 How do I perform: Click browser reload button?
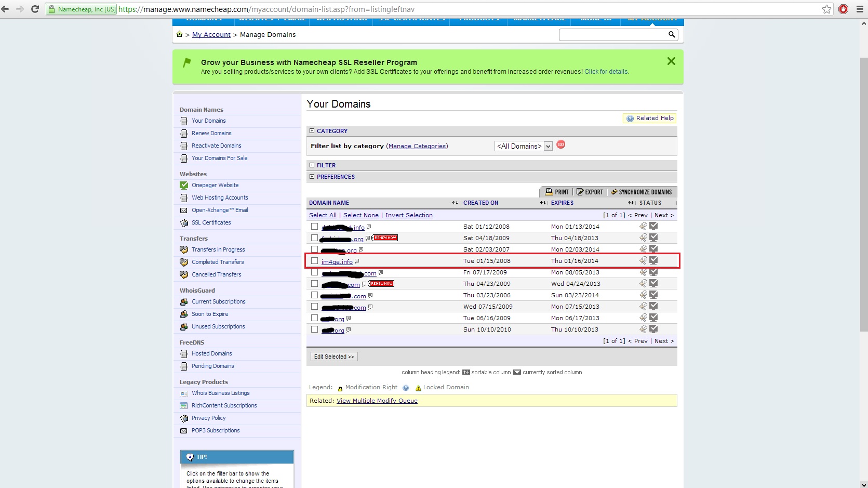pyautogui.click(x=35, y=9)
